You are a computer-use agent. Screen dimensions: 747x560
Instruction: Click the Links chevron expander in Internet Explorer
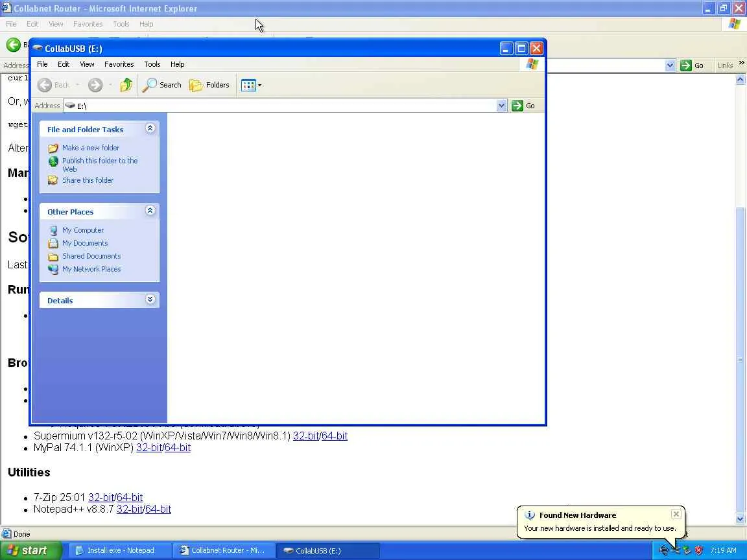(741, 63)
